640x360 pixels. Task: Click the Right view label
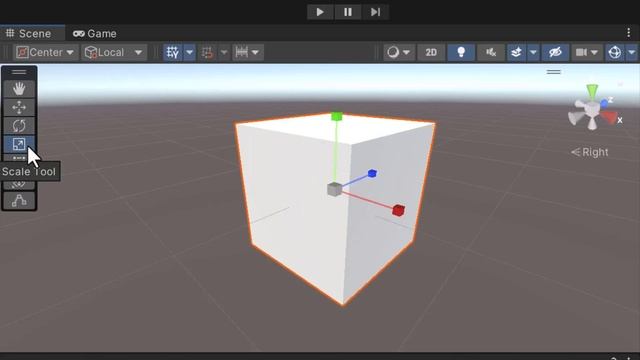pos(590,152)
